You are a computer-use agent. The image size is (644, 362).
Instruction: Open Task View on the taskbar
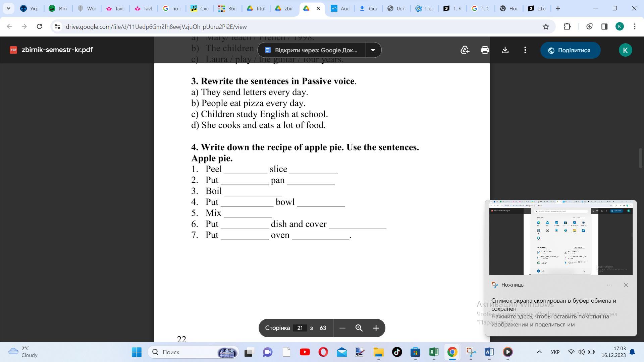click(x=249, y=352)
